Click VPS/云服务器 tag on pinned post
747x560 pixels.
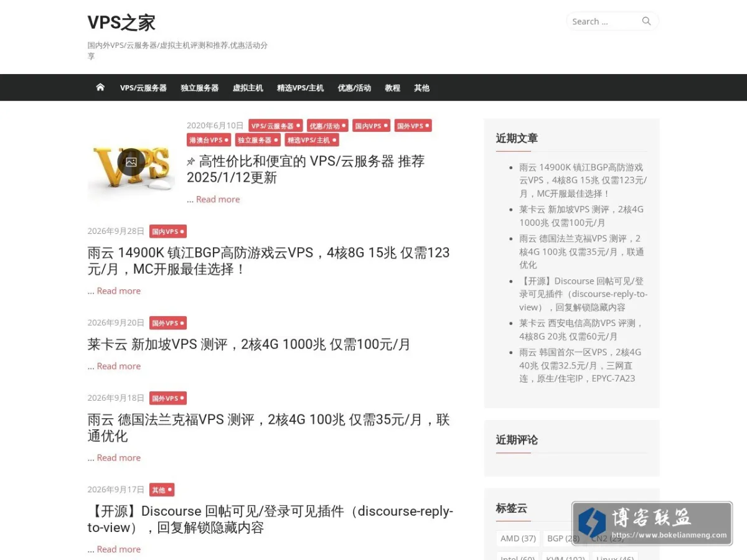point(276,126)
